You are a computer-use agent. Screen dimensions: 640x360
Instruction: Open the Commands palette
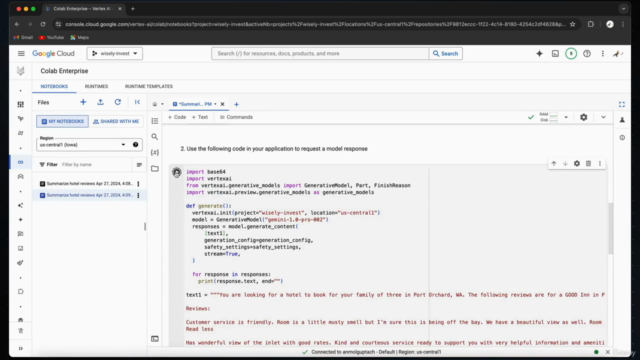click(236, 117)
